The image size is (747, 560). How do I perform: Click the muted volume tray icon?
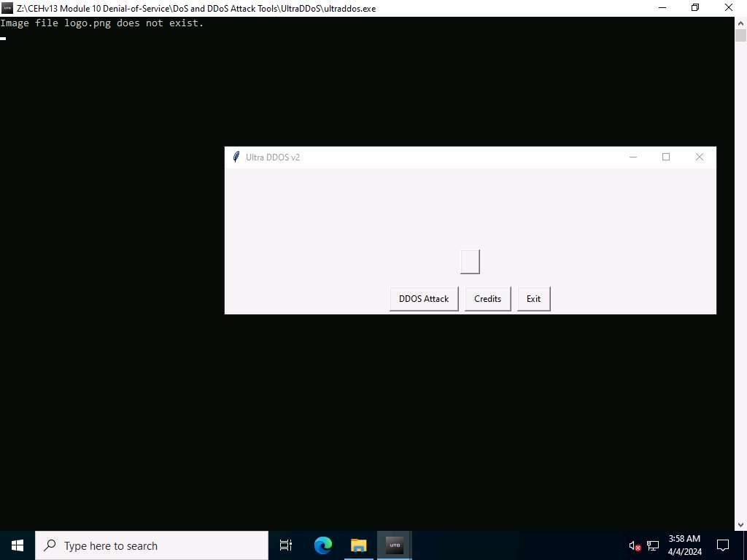(x=635, y=545)
